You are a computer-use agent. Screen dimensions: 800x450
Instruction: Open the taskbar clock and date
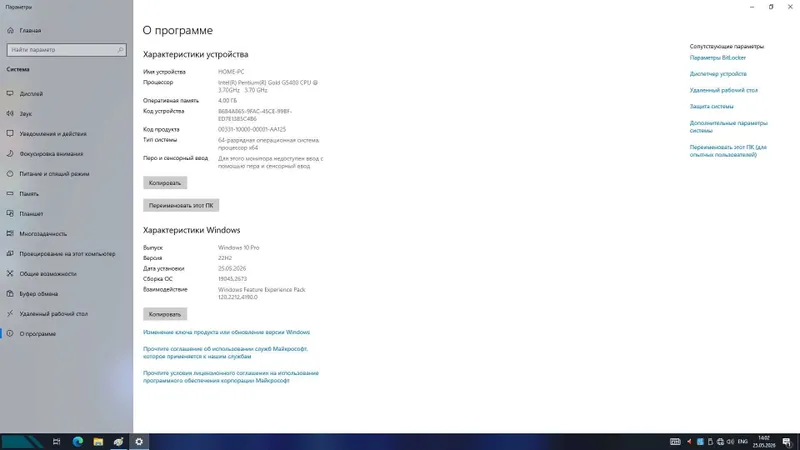click(x=764, y=442)
